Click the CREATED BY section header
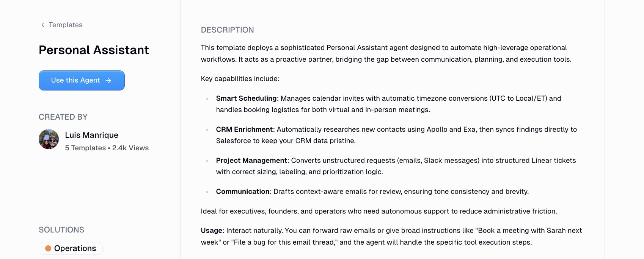Screen dimensions: 644x259 click(x=63, y=117)
